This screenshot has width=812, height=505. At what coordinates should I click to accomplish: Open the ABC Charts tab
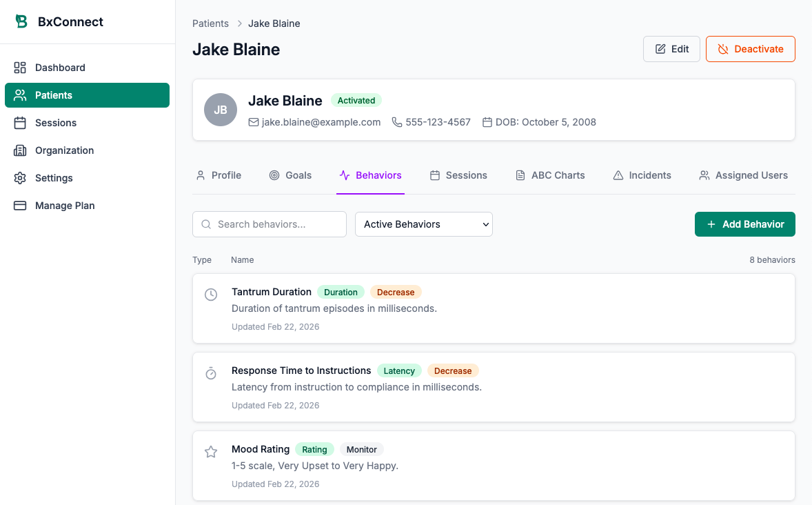tap(549, 175)
